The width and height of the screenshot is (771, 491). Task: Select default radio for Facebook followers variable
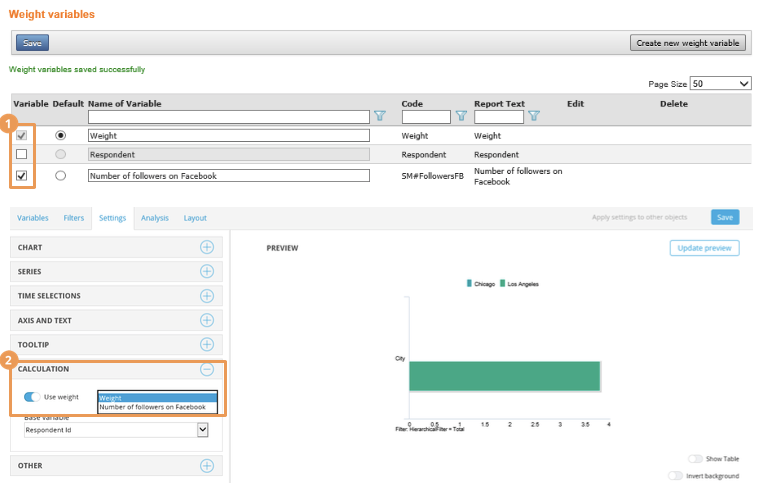pos(61,176)
